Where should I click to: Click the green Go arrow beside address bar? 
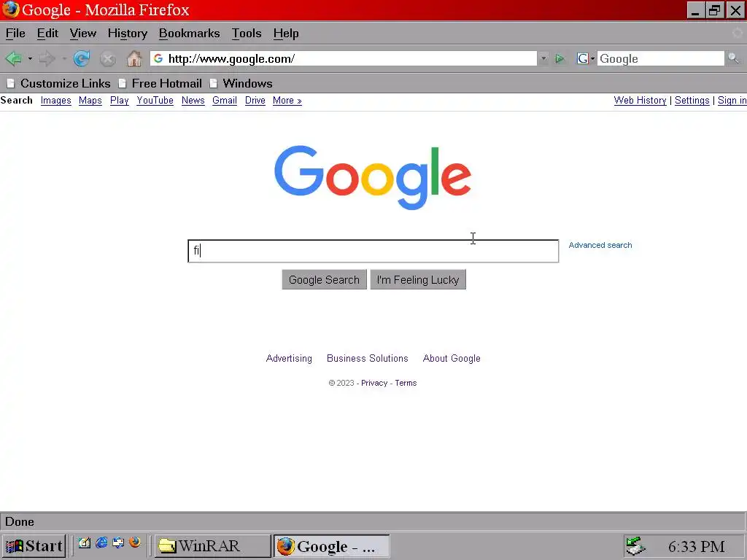560,58
